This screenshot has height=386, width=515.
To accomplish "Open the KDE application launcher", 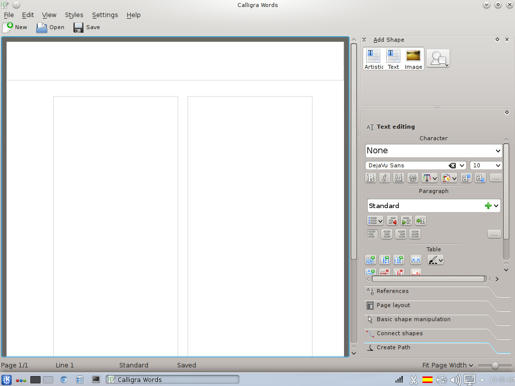I will point(6,380).
